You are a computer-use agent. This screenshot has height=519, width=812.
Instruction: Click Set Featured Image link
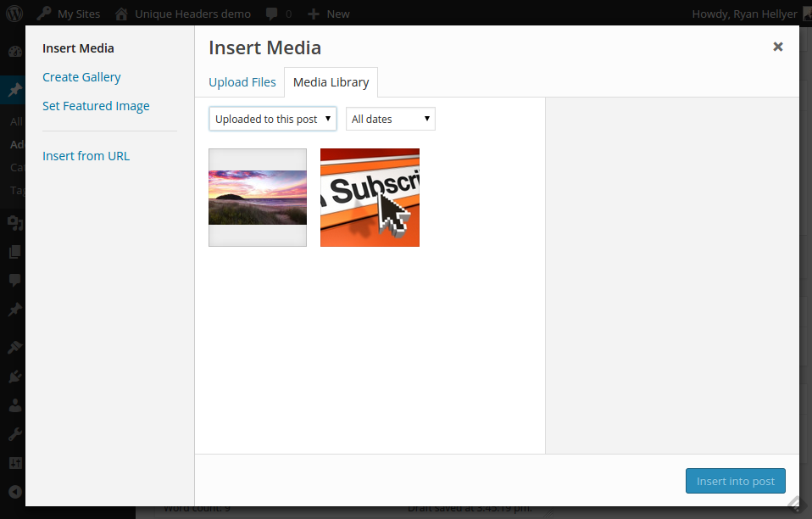tap(96, 106)
